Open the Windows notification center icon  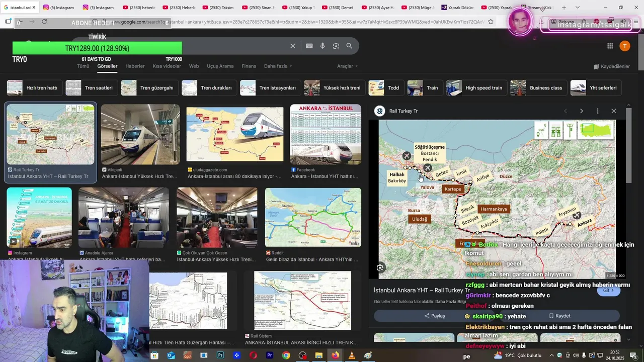coord(633,355)
